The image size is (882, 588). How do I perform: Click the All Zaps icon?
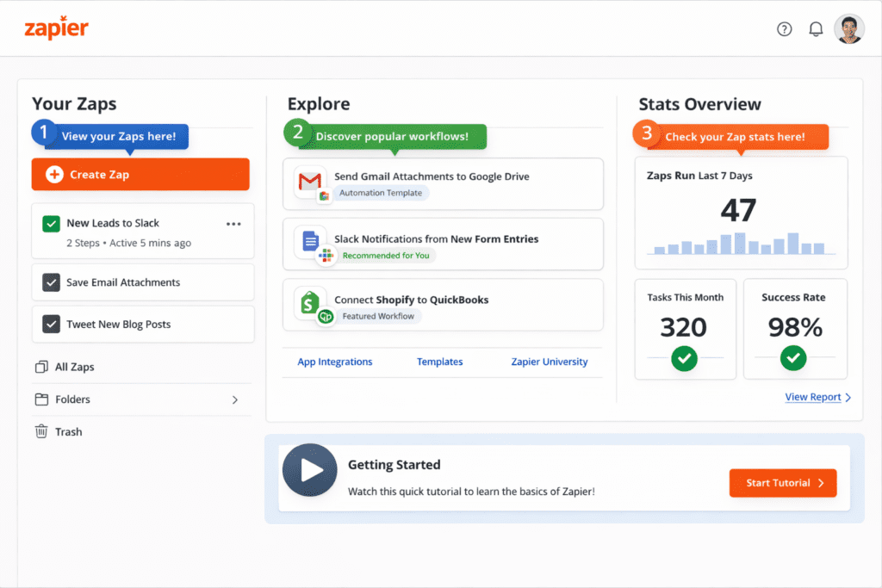pyautogui.click(x=41, y=367)
